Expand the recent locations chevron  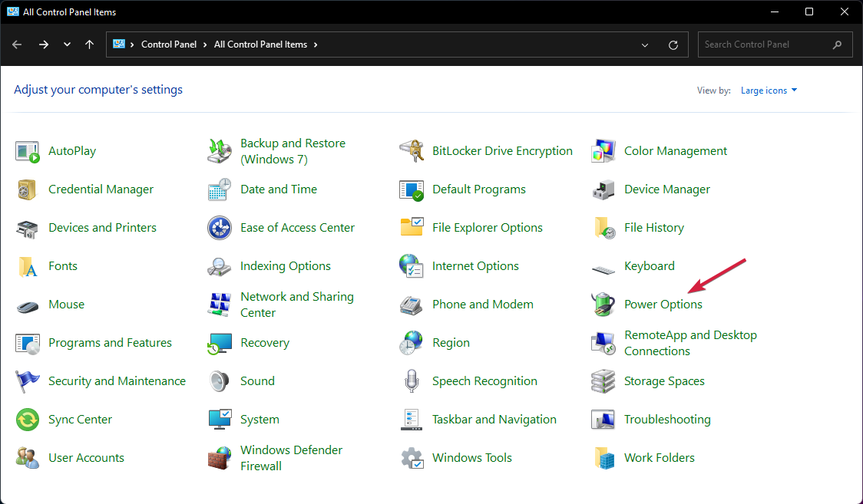tap(67, 44)
